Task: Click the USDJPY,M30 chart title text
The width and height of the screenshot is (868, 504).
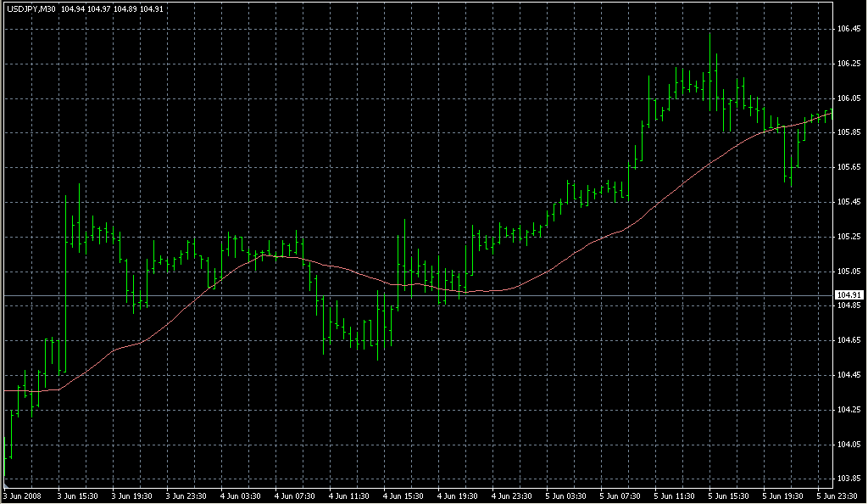Action: [x=31, y=8]
